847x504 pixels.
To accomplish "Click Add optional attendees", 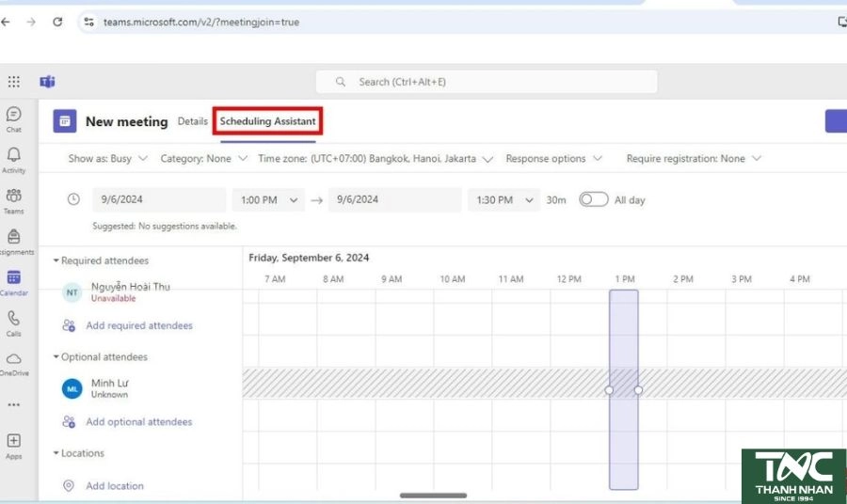I will (x=139, y=422).
